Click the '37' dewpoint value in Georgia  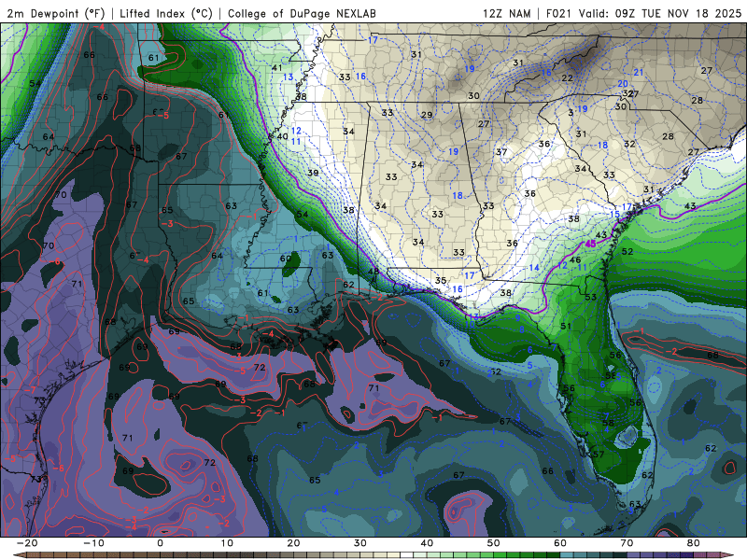(501, 152)
